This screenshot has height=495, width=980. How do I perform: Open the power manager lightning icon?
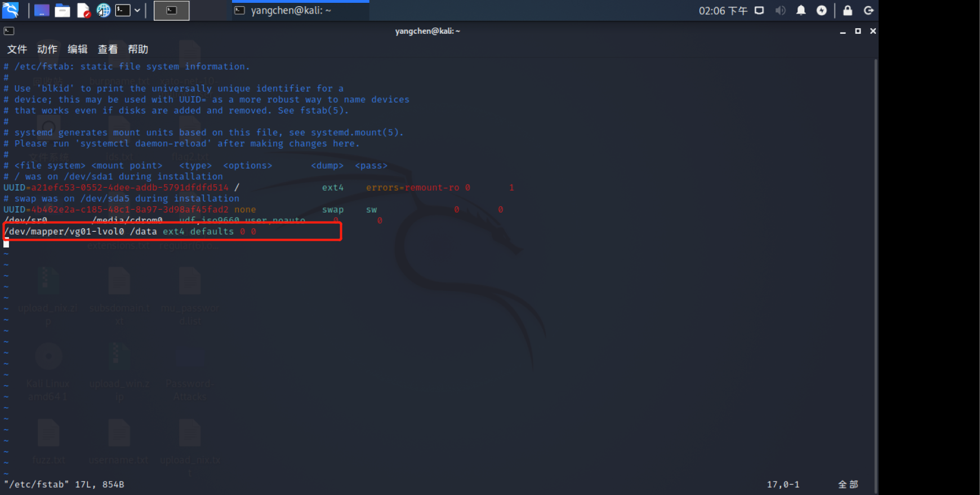[822, 10]
